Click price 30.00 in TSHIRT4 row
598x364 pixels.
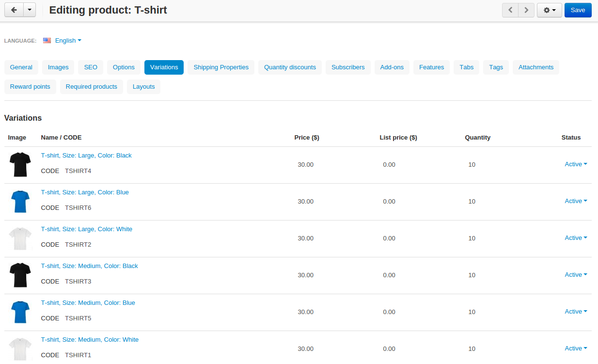coord(305,165)
